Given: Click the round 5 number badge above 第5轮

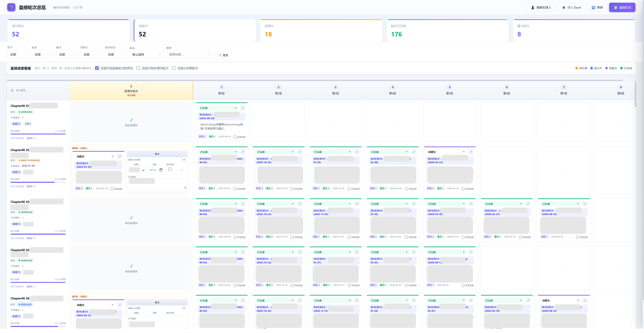Looking at the screenshot, I should [450, 87].
